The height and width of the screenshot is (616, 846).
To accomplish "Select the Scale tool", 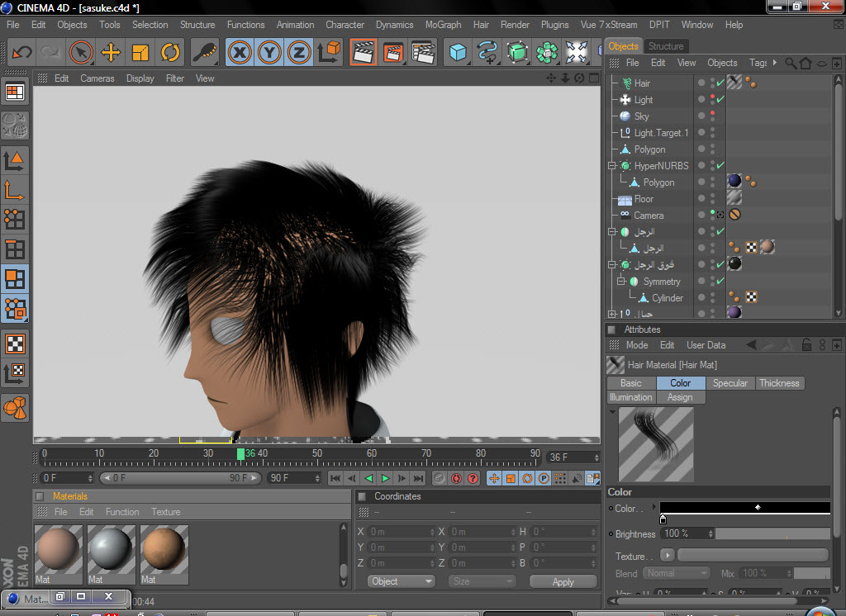I will click(140, 52).
